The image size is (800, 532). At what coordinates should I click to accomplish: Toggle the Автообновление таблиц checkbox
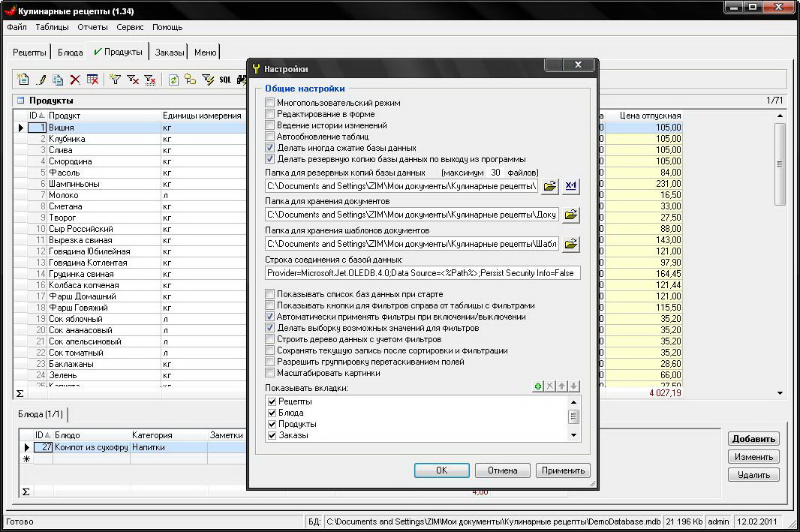(270, 137)
